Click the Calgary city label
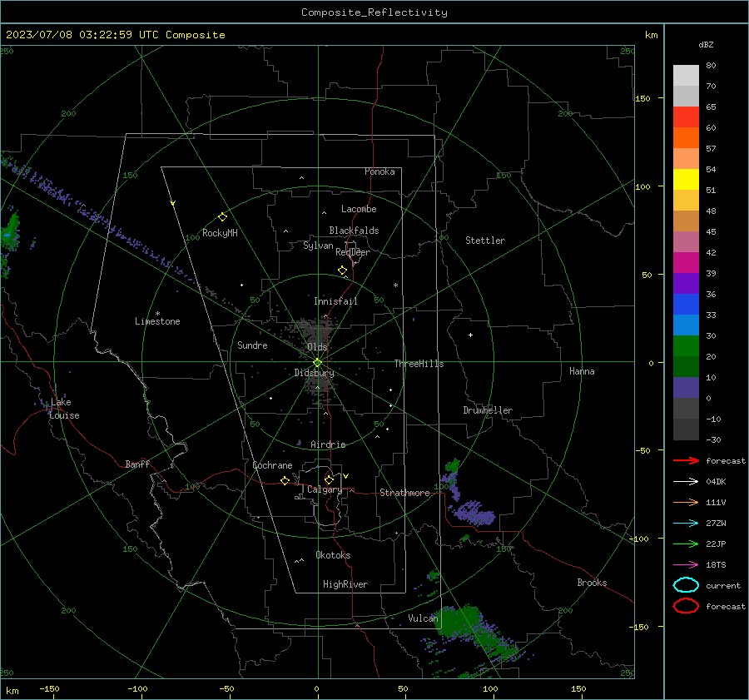 click(x=325, y=489)
